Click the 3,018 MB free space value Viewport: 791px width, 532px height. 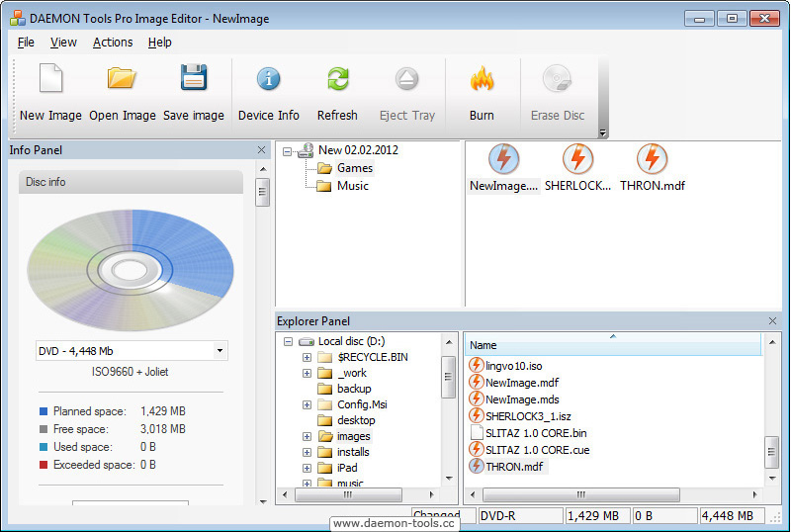[x=162, y=429]
